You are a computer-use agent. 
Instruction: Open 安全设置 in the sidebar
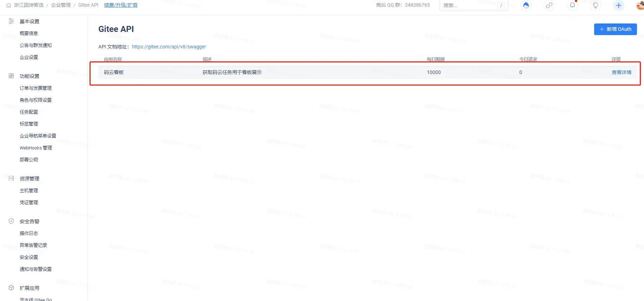29,257
